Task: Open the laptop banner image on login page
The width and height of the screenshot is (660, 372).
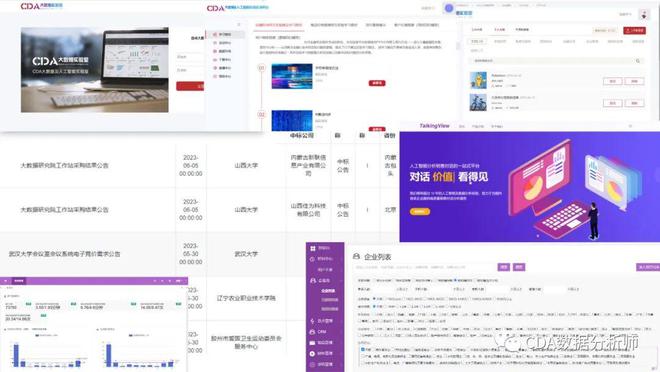Action: point(95,70)
